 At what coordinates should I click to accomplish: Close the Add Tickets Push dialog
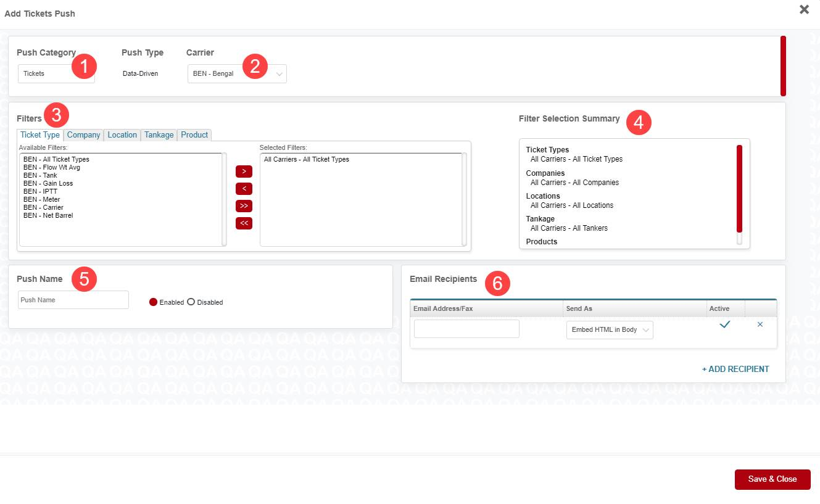point(803,9)
